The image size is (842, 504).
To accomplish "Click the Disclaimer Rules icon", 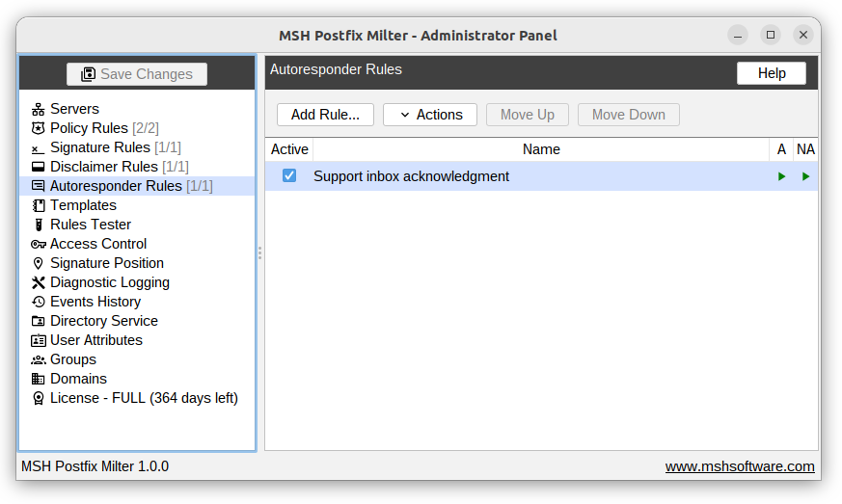I will pyautogui.click(x=39, y=167).
